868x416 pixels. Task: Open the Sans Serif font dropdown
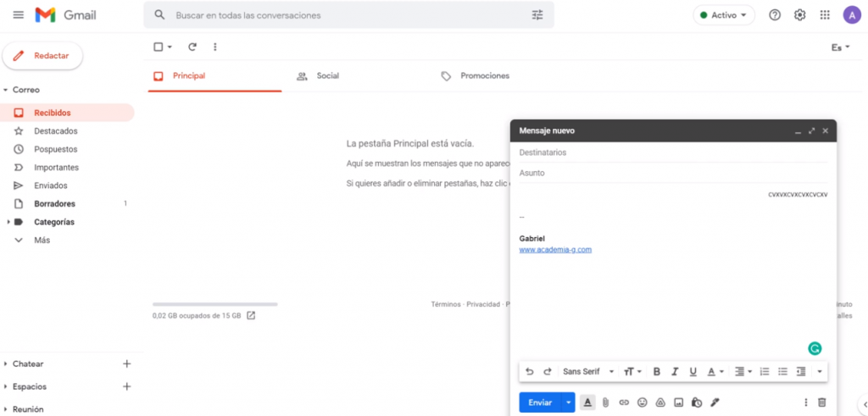(586, 371)
